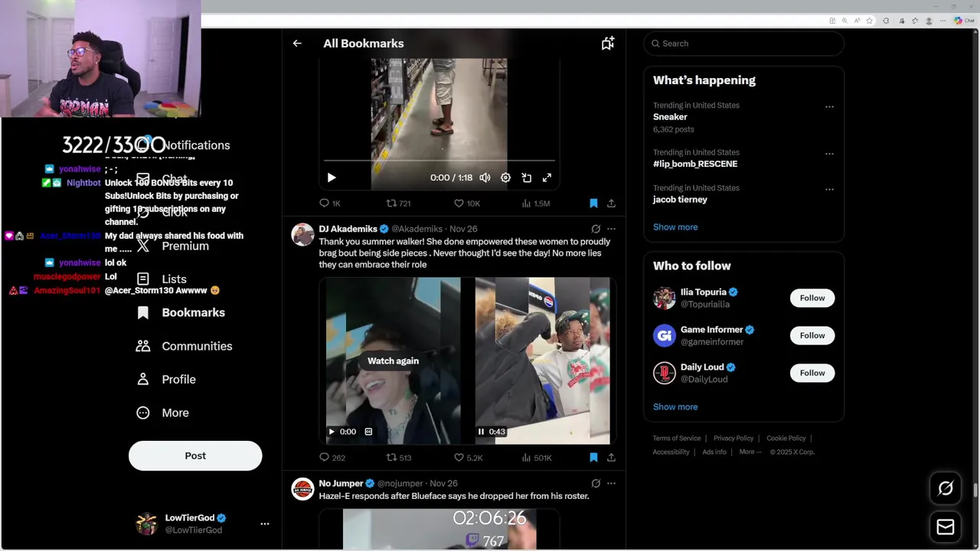Image resolution: width=980 pixels, height=551 pixels.
Task: Open the #lip_bomb_RESCENE trend
Action: 695,164
